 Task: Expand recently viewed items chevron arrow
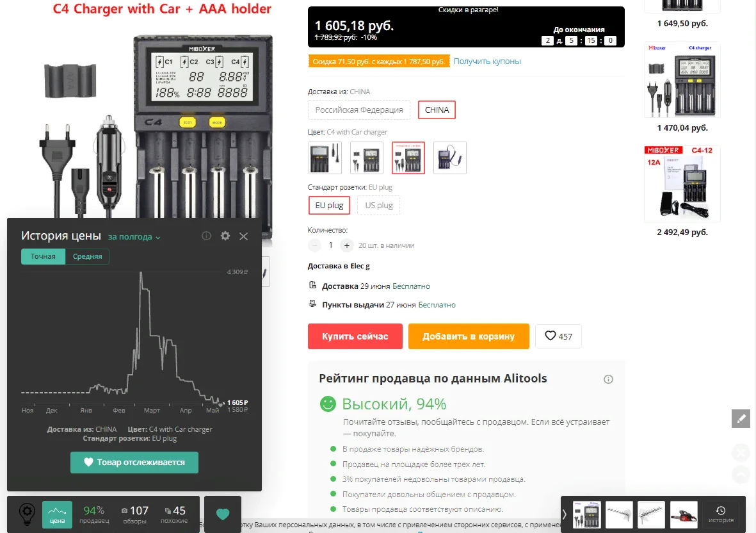tap(565, 514)
